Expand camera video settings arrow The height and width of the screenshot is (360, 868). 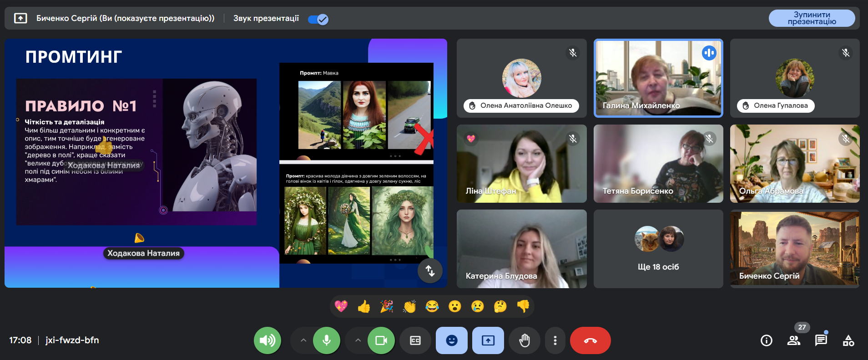[358, 340]
